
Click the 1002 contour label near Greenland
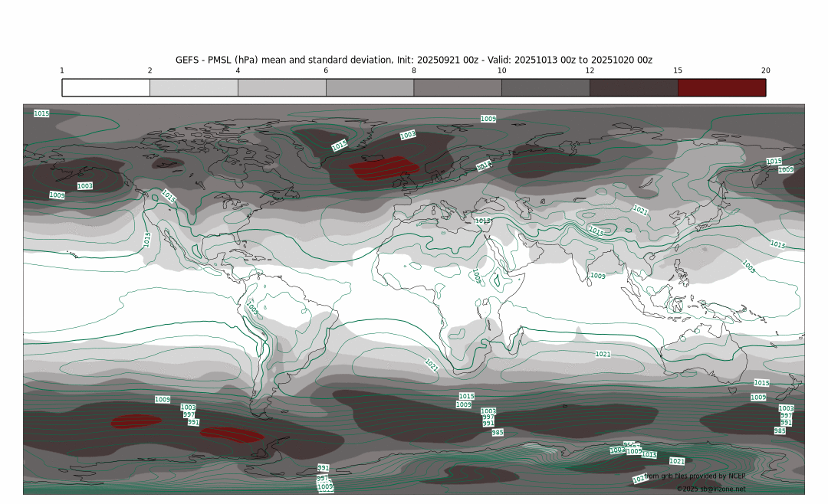click(408, 135)
